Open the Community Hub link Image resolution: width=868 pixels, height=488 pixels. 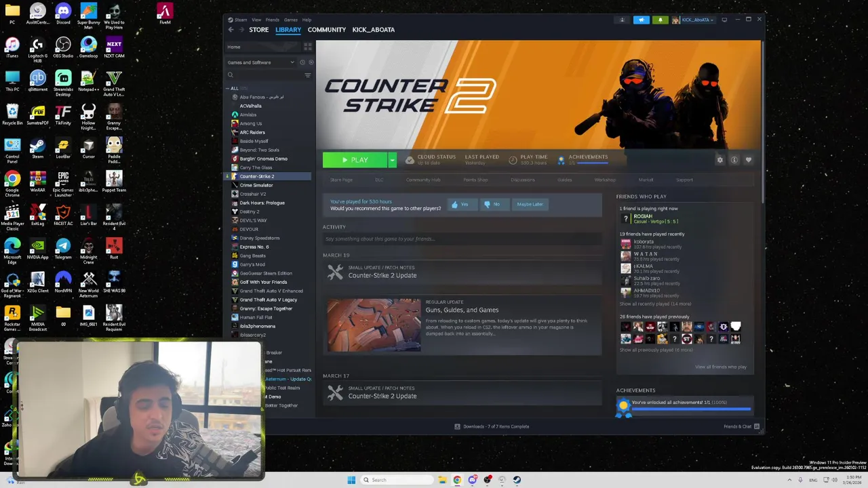[x=423, y=180]
